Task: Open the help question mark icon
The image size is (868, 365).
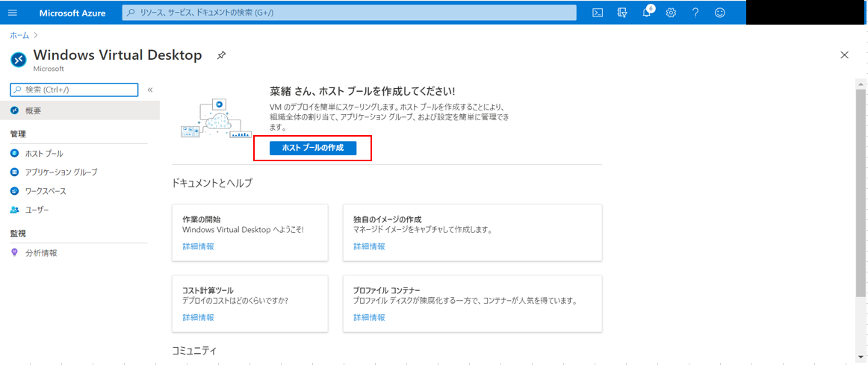Action: [695, 13]
